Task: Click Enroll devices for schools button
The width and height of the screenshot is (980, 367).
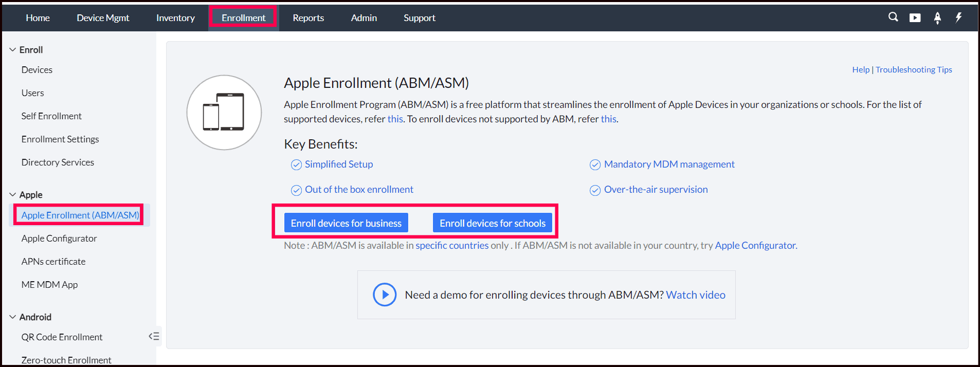Action: 492,223
